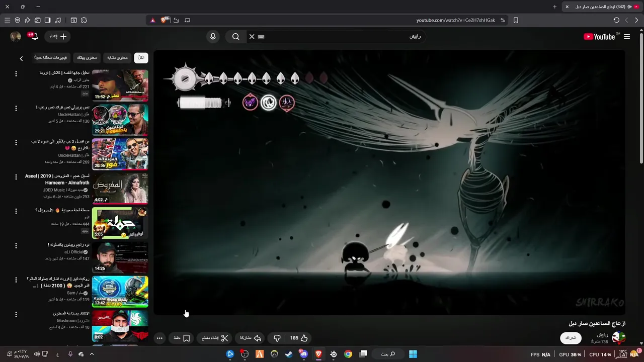This screenshot has width=644, height=362.
Task: Open options for the 13:42 video row
Action: pyautogui.click(x=16, y=280)
